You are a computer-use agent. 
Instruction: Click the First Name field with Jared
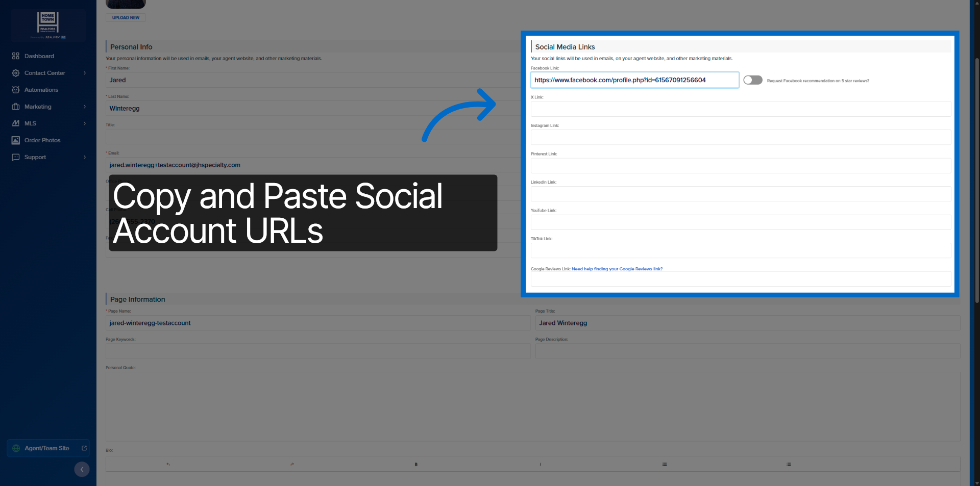point(313,80)
